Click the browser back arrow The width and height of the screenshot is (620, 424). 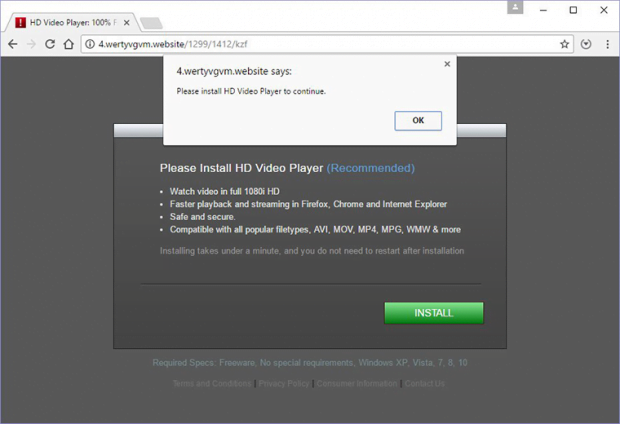click(x=13, y=44)
